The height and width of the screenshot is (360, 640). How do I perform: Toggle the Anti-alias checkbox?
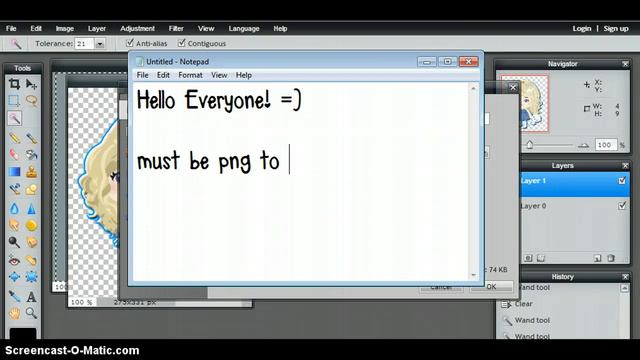(x=130, y=42)
